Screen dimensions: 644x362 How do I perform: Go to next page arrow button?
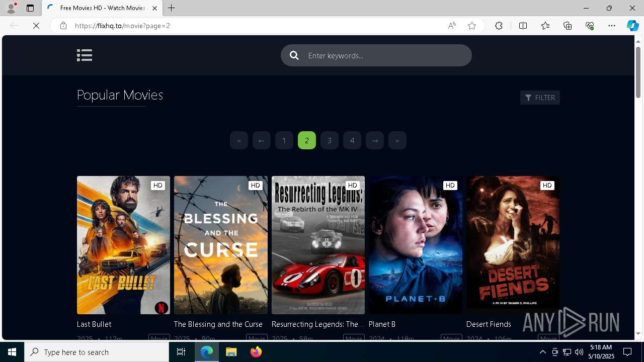pyautogui.click(x=375, y=140)
